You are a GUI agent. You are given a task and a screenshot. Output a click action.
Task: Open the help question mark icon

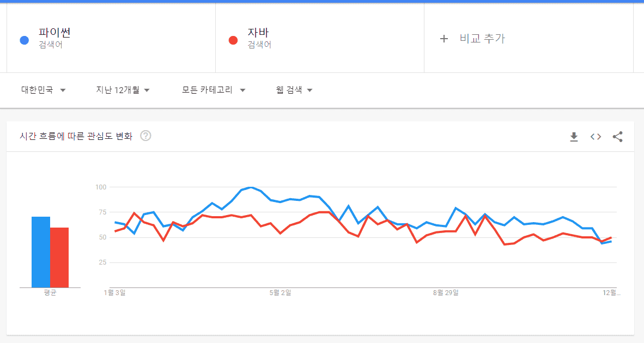(145, 136)
